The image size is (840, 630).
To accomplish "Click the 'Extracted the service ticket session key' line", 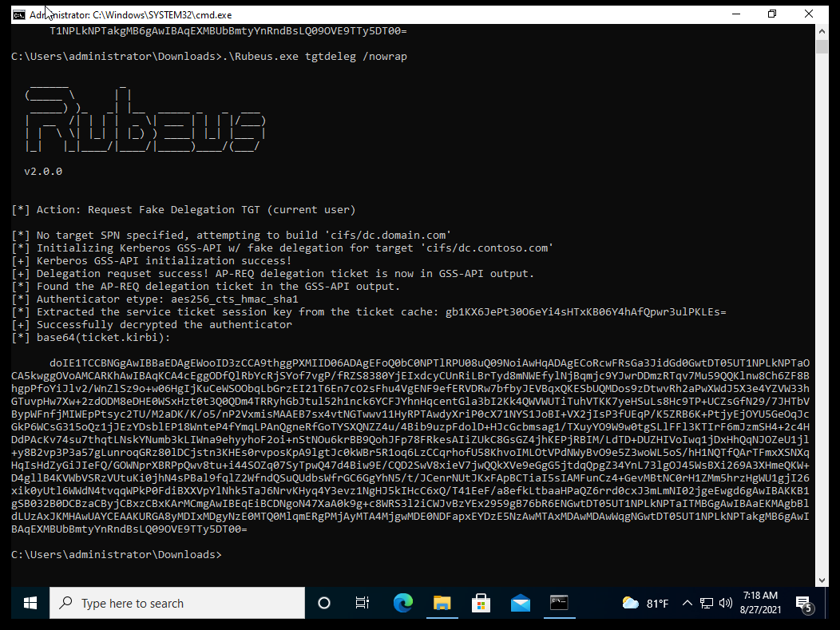I will pyautogui.click(x=369, y=311).
